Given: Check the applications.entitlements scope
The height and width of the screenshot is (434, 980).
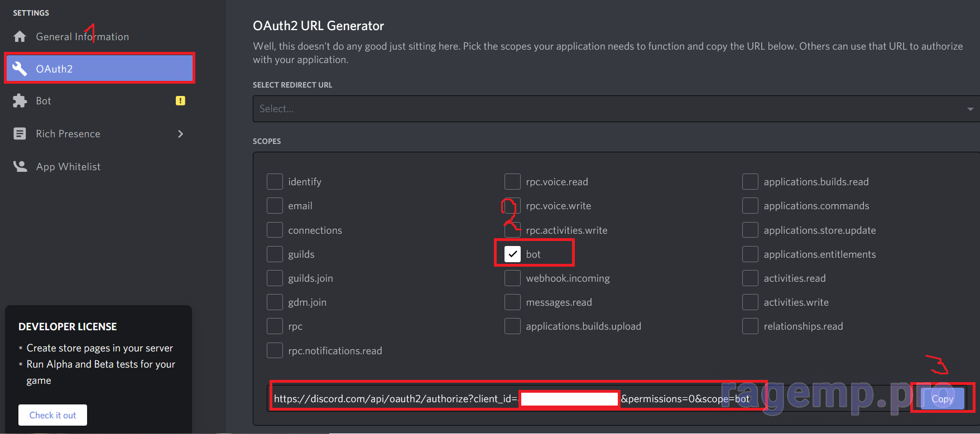Looking at the screenshot, I should [750, 254].
